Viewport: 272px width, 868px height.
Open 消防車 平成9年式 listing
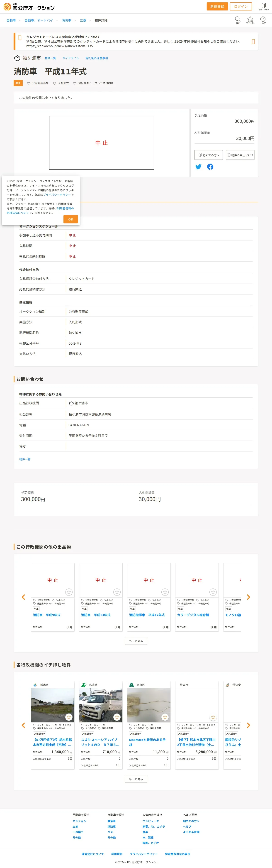[x=47, y=615]
